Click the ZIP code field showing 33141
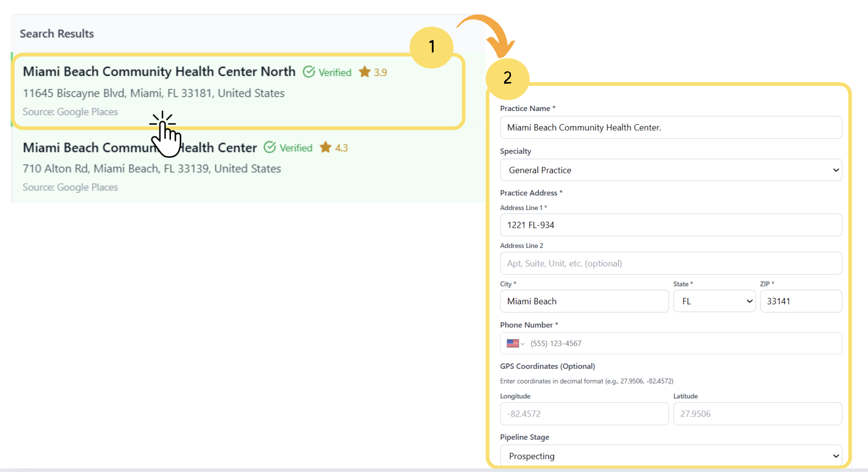 pos(801,301)
